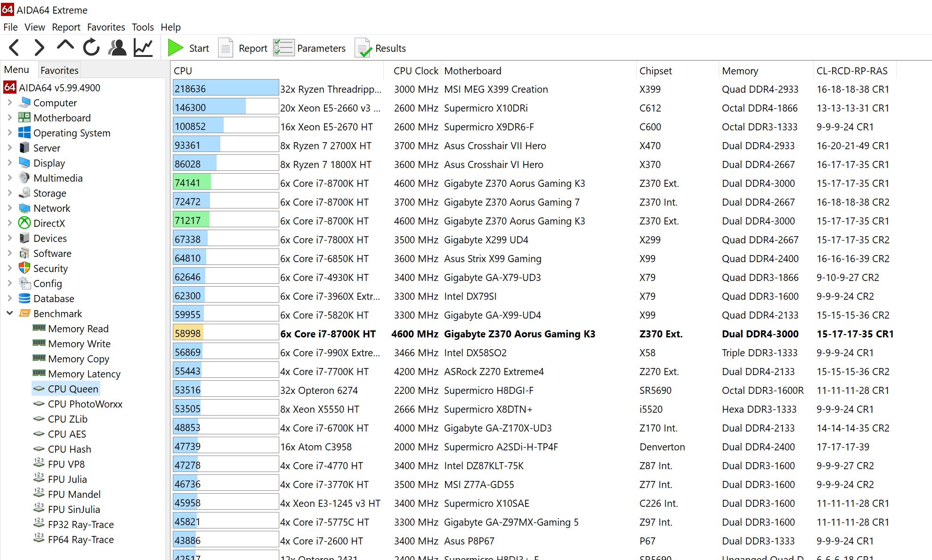Expand the Computer tree node

(9, 102)
